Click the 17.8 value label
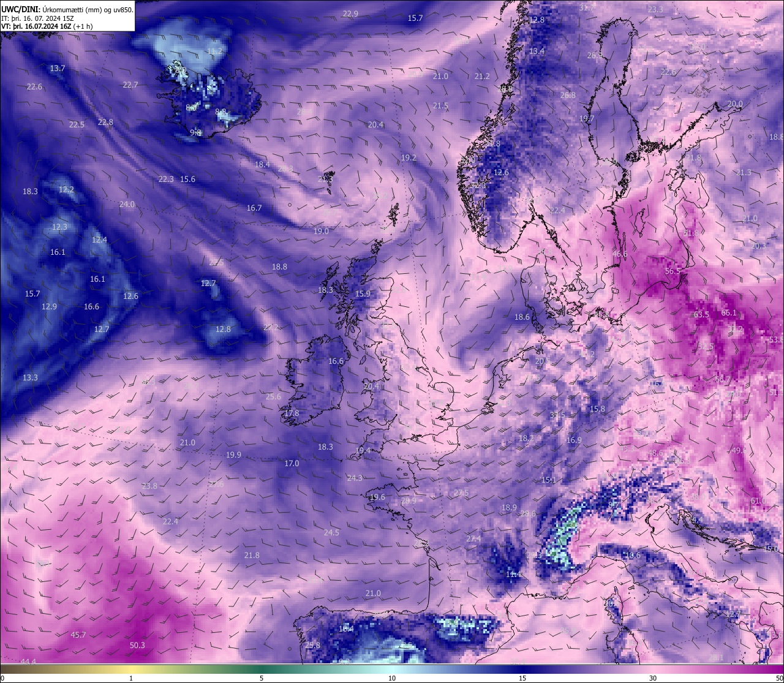Image resolution: width=784 pixels, height=683 pixels. click(x=292, y=413)
